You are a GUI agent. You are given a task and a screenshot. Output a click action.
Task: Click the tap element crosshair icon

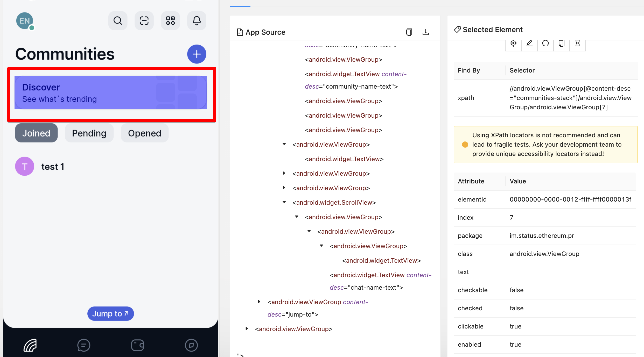(513, 43)
